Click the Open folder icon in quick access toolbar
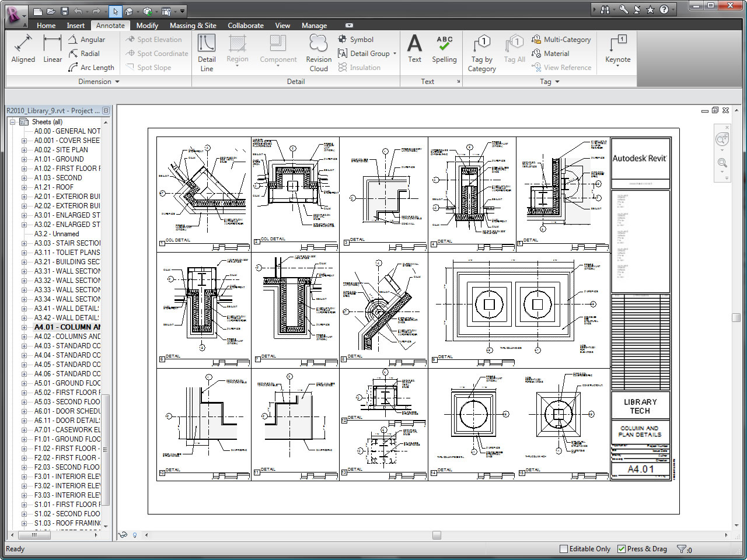Viewport: 747px width, 560px height. [51, 11]
